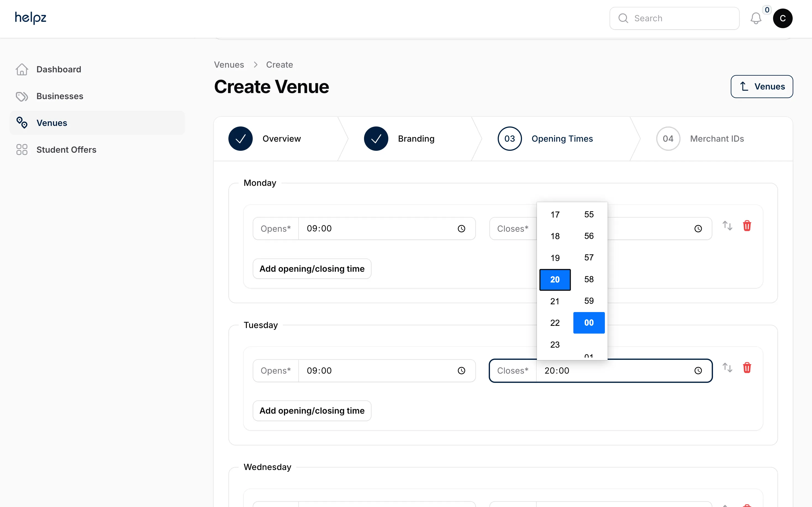Click the Venues breadcrumb link
Screen dimensions: 812x507
pyautogui.click(x=229, y=65)
